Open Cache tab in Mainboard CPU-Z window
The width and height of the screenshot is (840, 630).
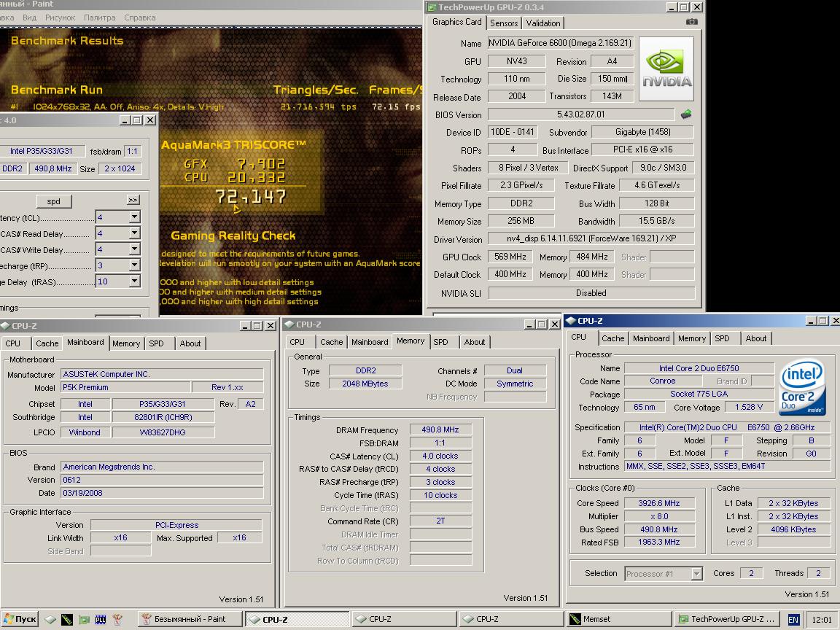coord(47,343)
